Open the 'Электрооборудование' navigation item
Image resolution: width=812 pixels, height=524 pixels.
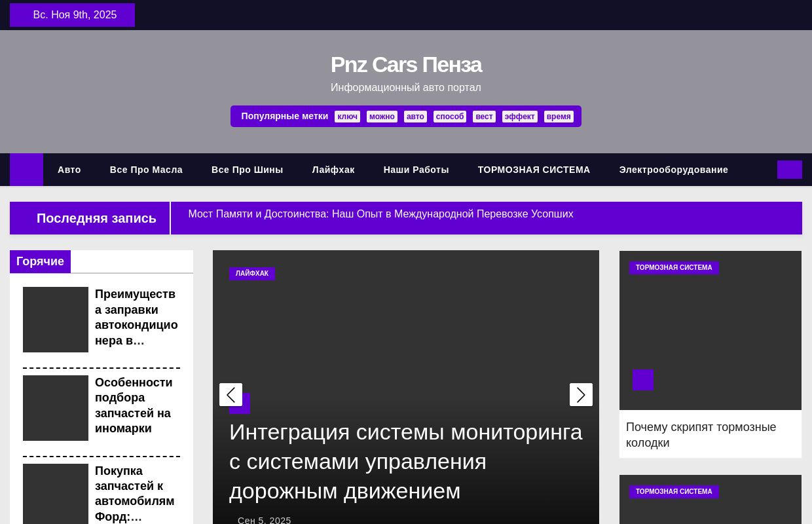tap(673, 170)
